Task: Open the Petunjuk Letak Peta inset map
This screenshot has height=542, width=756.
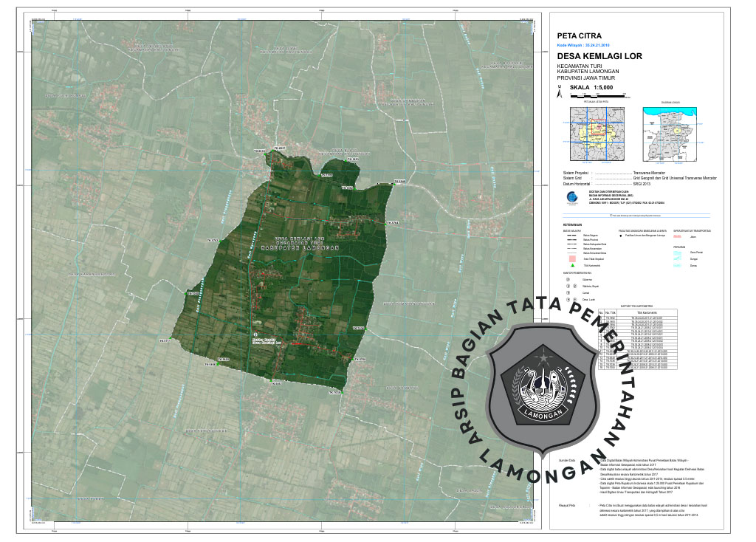Action: pos(596,133)
